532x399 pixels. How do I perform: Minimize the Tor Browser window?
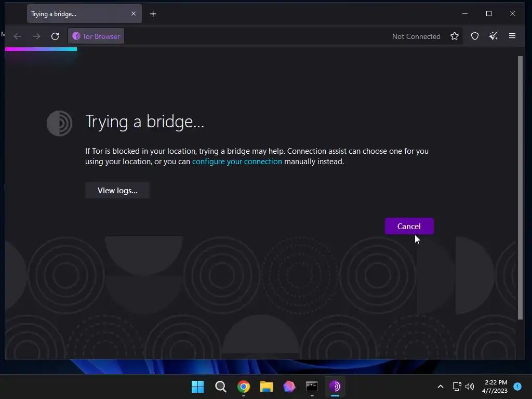coord(465,14)
